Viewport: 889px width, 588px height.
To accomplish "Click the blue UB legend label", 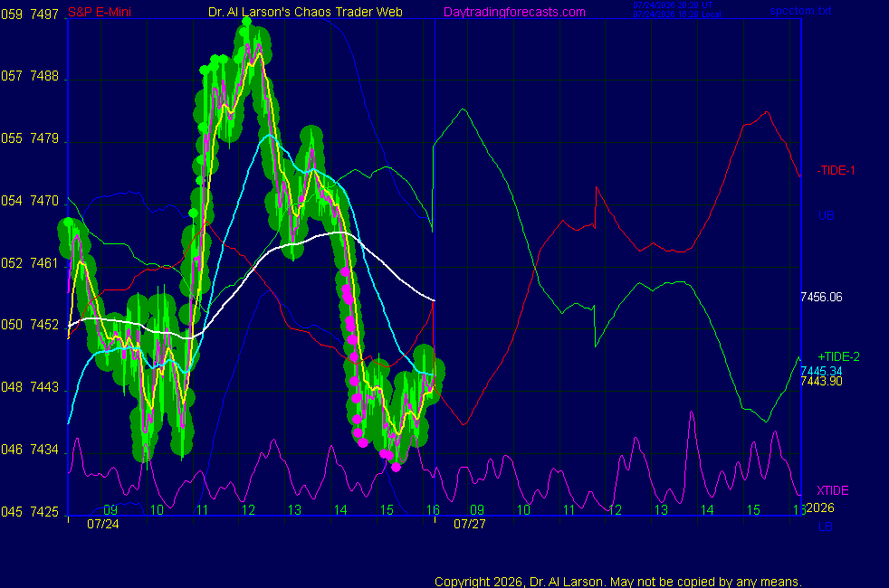I will [826, 215].
